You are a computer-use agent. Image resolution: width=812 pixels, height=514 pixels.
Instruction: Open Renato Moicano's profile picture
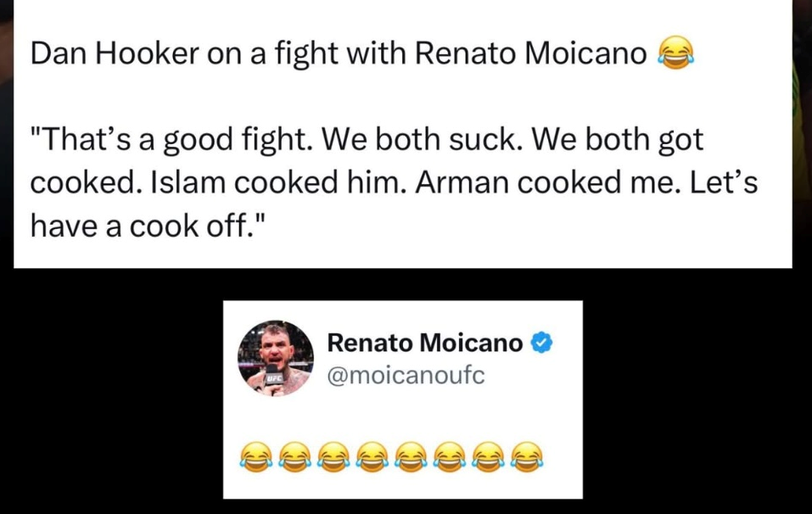[275, 358]
